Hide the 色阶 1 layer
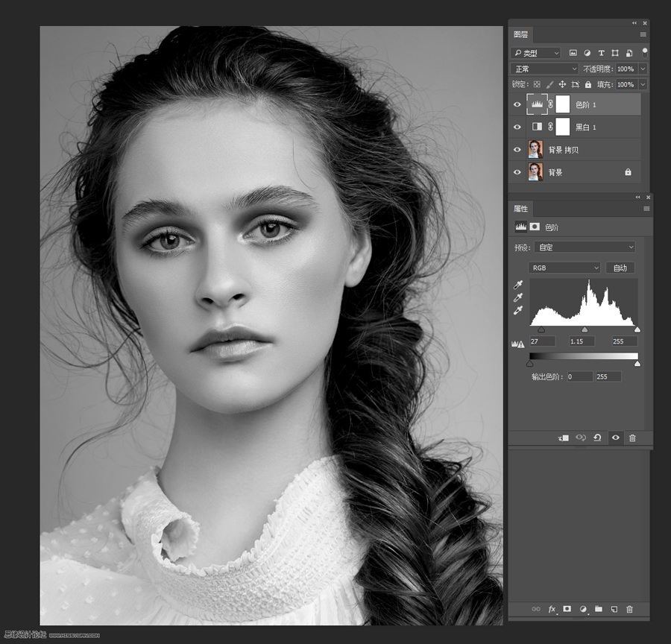Screen dimensions: 671x644 pos(517,104)
